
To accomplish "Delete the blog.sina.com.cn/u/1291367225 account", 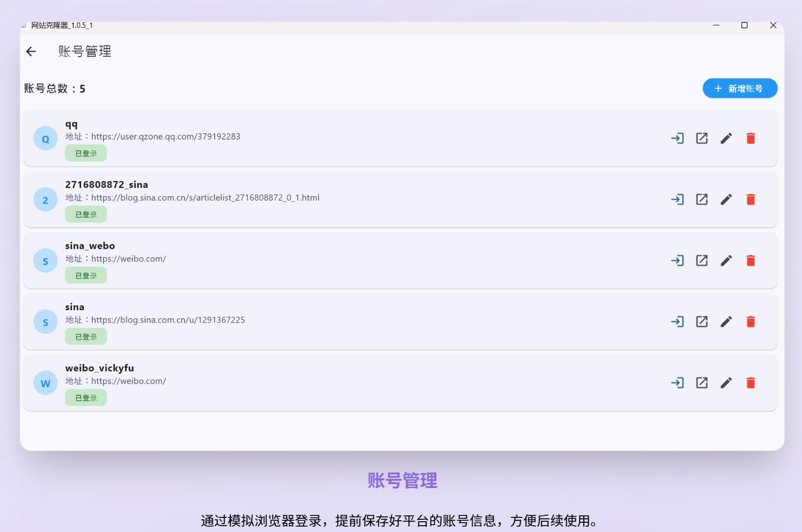I will click(751, 322).
